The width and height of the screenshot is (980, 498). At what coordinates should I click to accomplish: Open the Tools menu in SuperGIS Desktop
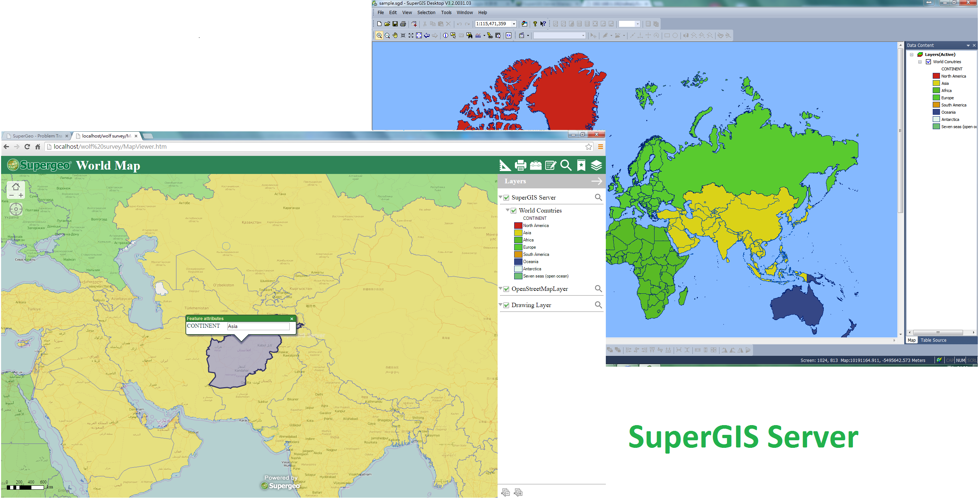[446, 13]
